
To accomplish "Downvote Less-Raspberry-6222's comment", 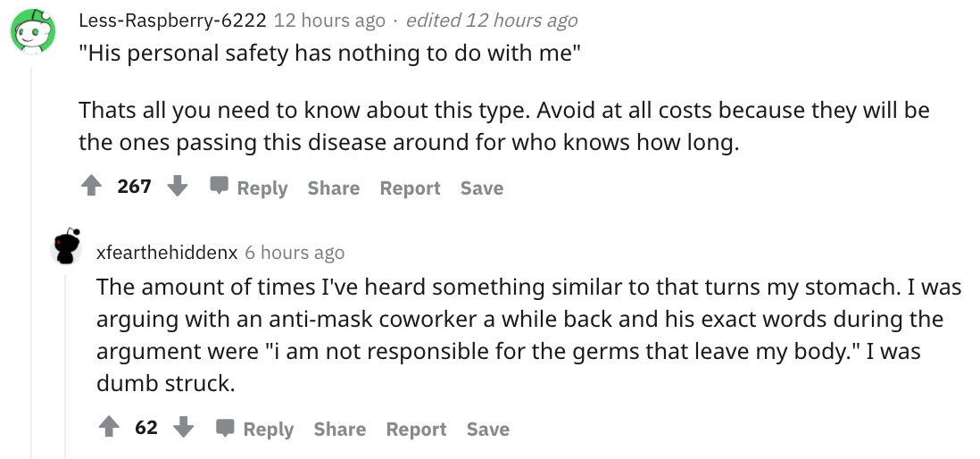I will pyautogui.click(x=178, y=186).
